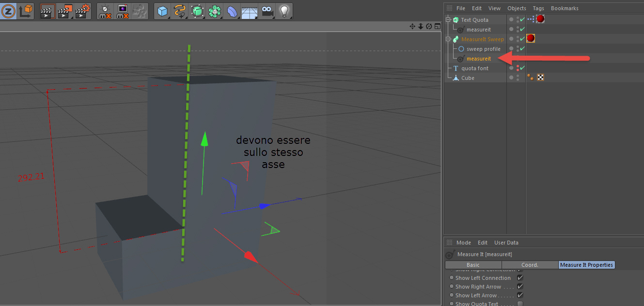Click the first mx light icon
Viewport: 644px width, 306px height.
pyautogui.click(x=105, y=11)
